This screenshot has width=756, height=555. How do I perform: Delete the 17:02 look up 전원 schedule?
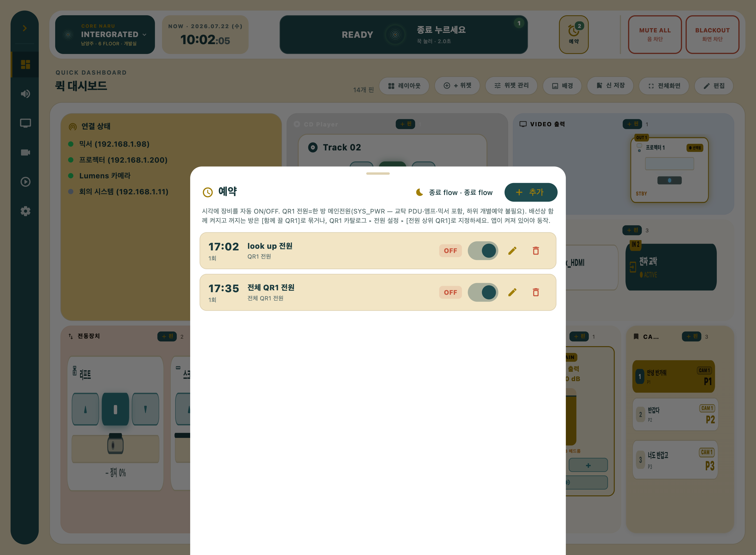click(x=536, y=251)
